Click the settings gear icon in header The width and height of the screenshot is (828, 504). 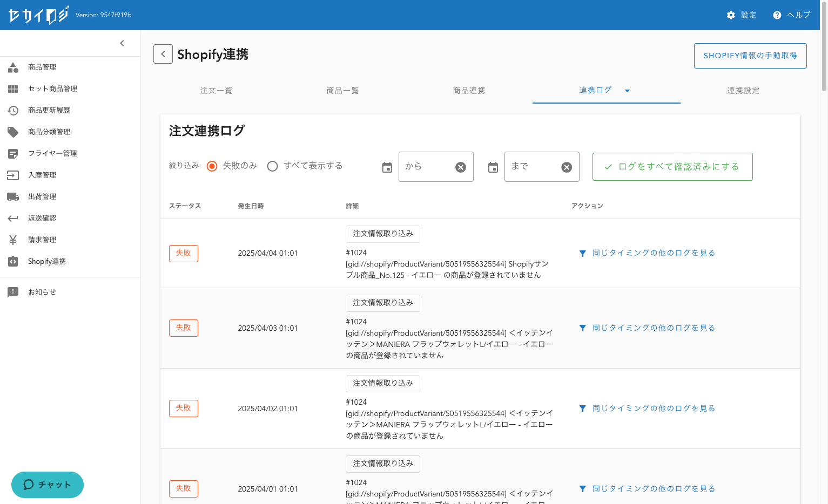click(731, 15)
